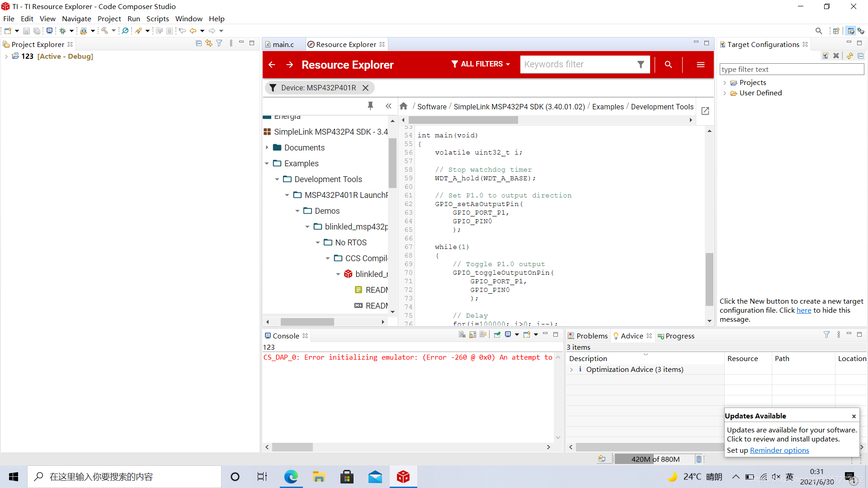Viewport: 868px width, 488px height.
Task: Click the Resource Explorer home icon
Action: [x=404, y=106]
